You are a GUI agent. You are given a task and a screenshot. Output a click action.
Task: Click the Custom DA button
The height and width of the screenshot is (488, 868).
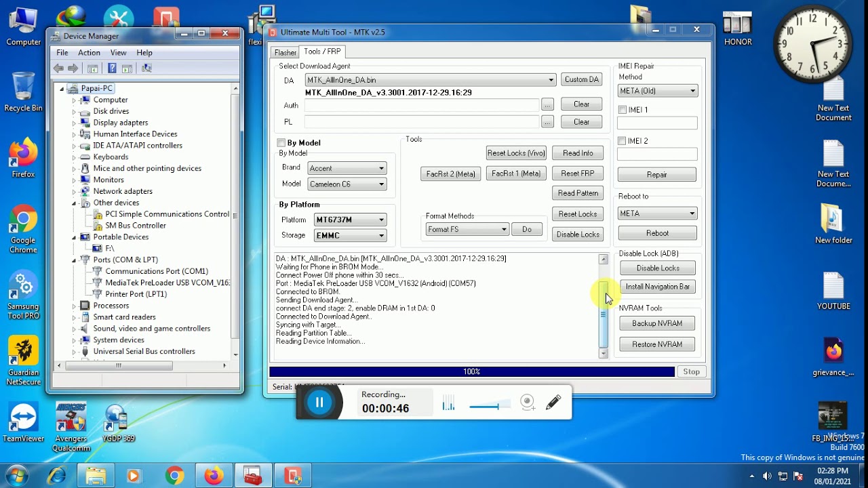582,79
